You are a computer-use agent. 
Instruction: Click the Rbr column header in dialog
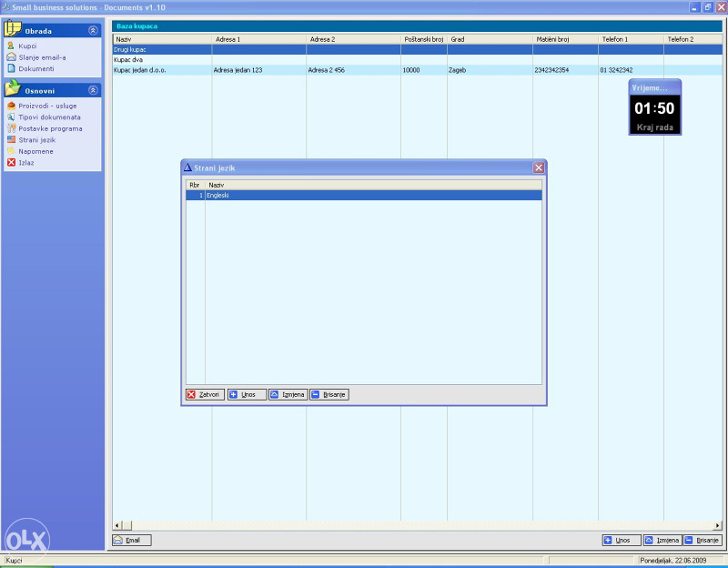click(x=196, y=185)
